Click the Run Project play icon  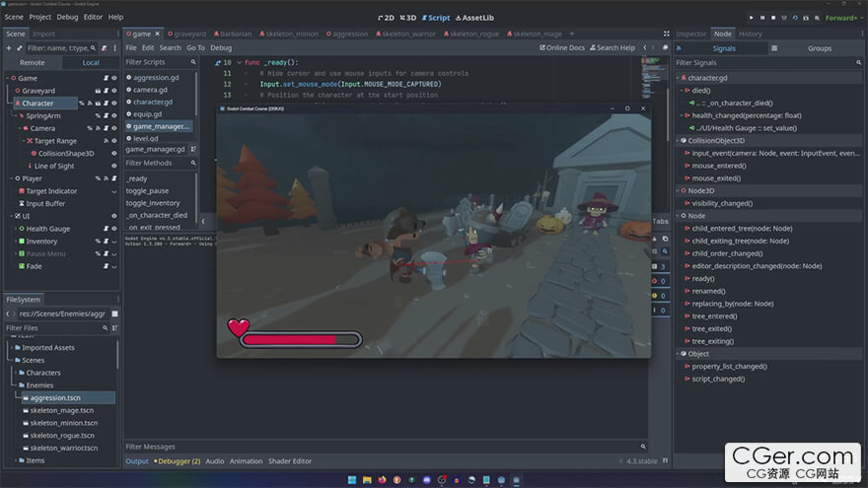751,18
